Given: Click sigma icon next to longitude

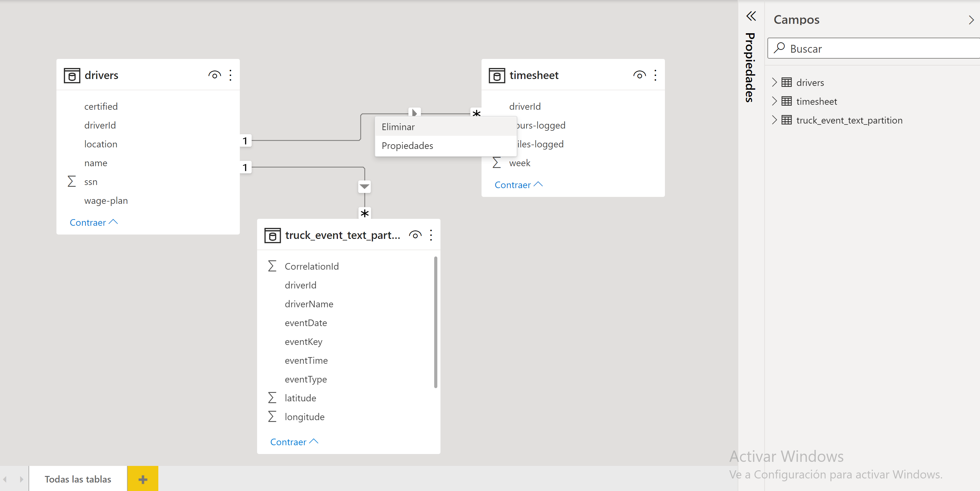Looking at the screenshot, I should click(272, 416).
